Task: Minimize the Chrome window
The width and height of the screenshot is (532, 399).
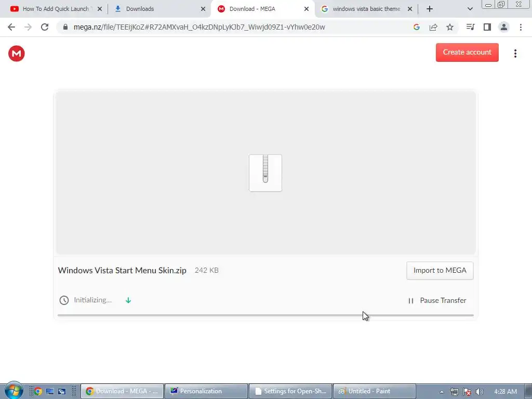Action: [x=488, y=4]
